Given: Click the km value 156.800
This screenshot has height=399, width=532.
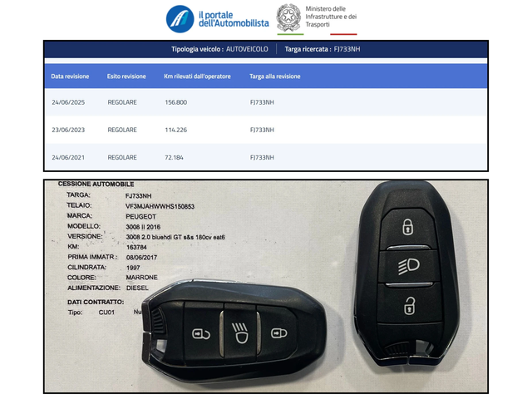Looking at the screenshot, I should point(175,102).
